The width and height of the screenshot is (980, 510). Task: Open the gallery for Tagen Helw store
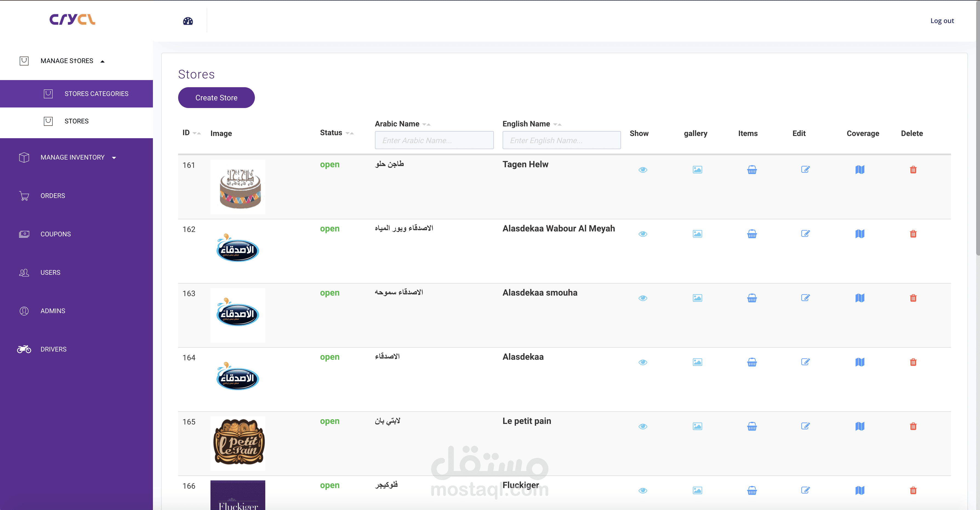[x=697, y=170]
